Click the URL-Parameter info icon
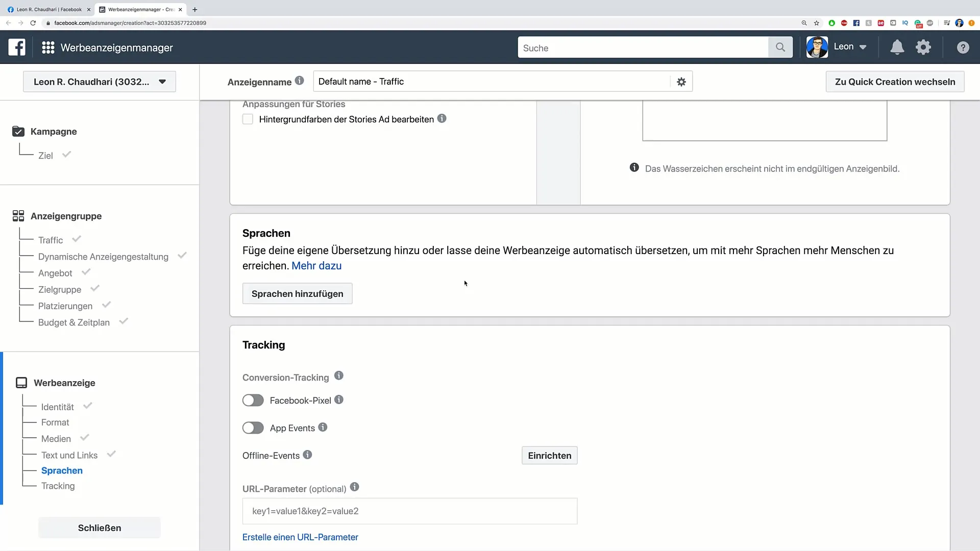980x551 pixels. 355,488
